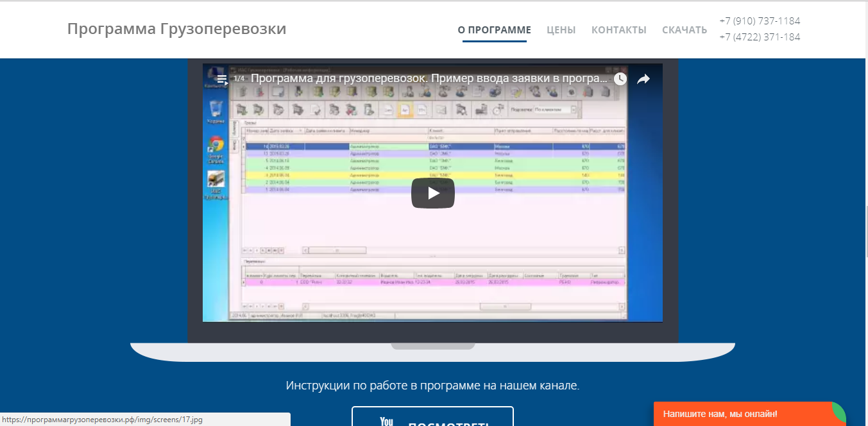Click the Watch Later clock icon
868x426 pixels.
click(x=619, y=78)
